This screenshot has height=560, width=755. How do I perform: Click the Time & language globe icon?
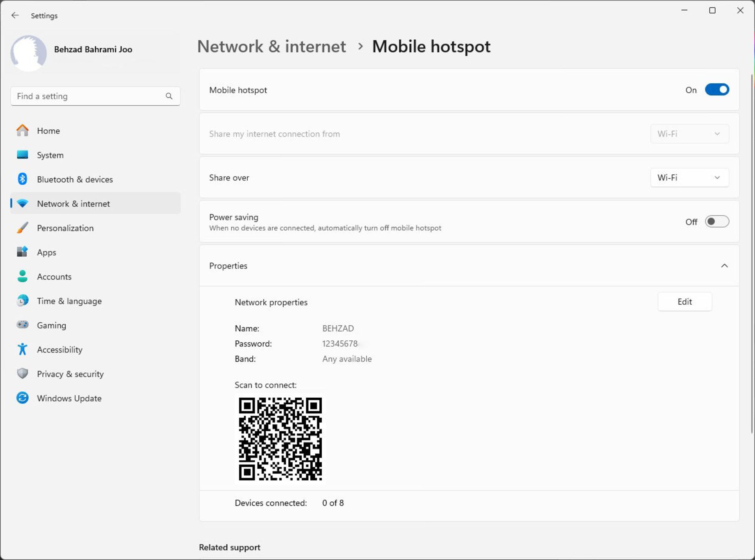click(22, 301)
